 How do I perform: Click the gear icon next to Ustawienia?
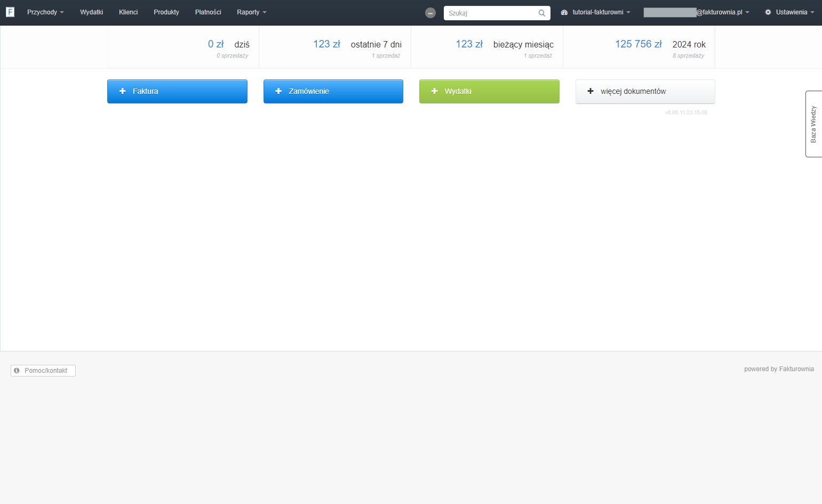pyautogui.click(x=768, y=12)
